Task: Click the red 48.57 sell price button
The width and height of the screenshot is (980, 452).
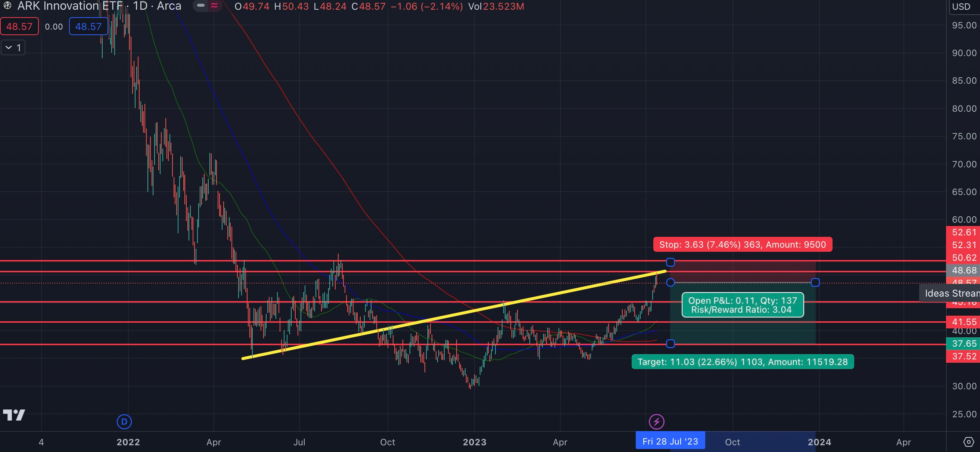Action: click(19, 26)
